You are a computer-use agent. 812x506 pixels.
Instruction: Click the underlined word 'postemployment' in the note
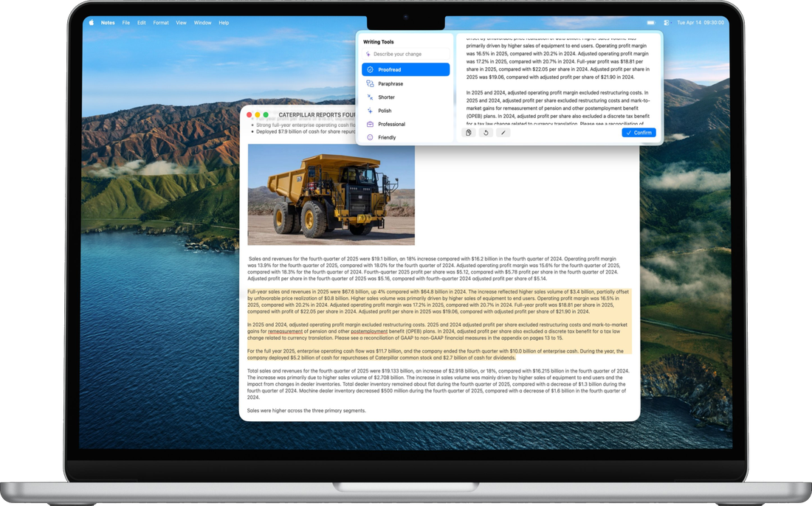click(368, 331)
